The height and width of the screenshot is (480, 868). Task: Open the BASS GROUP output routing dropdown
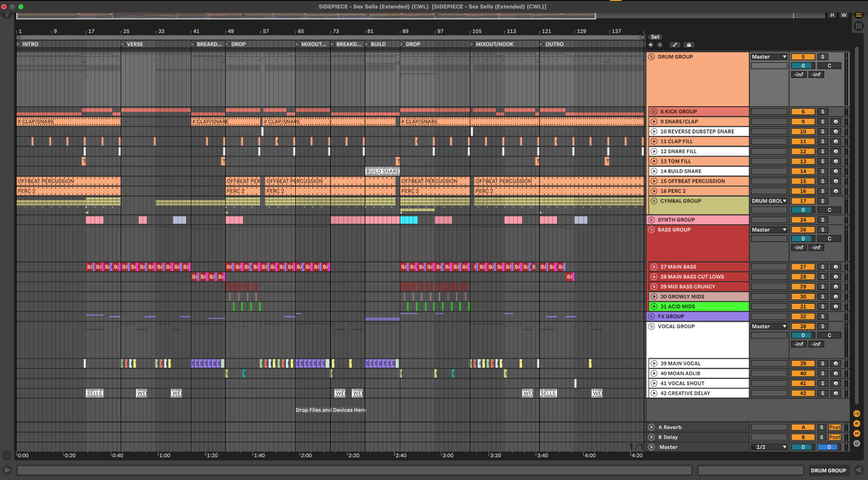click(x=768, y=230)
